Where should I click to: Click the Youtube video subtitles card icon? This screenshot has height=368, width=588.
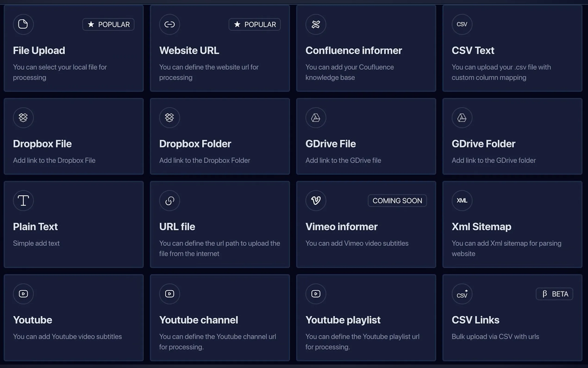click(x=23, y=294)
